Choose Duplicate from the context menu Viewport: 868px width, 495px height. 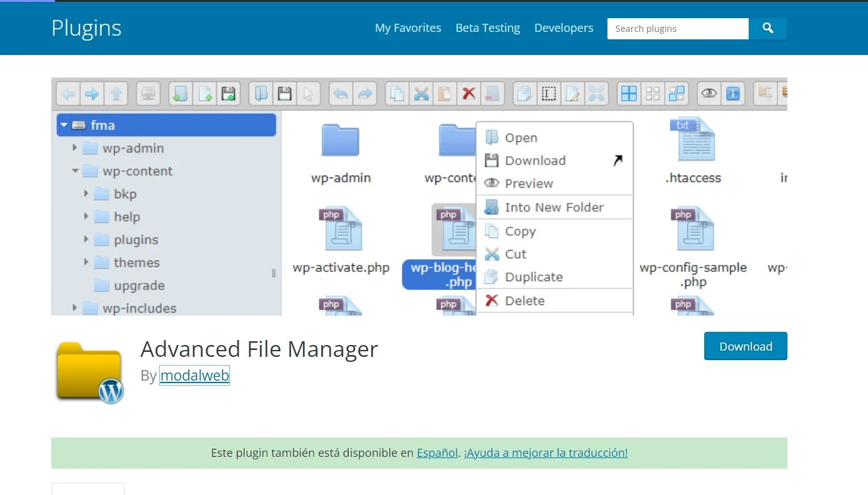[x=555, y=277]
